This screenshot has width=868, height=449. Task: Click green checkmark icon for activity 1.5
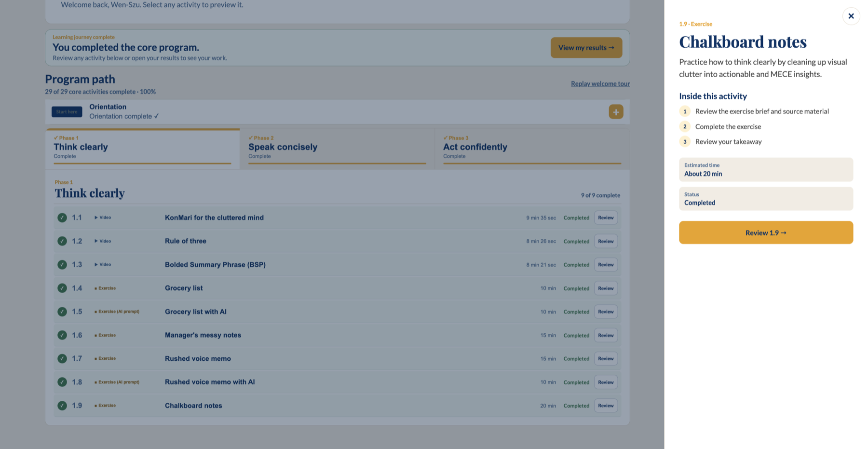(x=62, y=312)
